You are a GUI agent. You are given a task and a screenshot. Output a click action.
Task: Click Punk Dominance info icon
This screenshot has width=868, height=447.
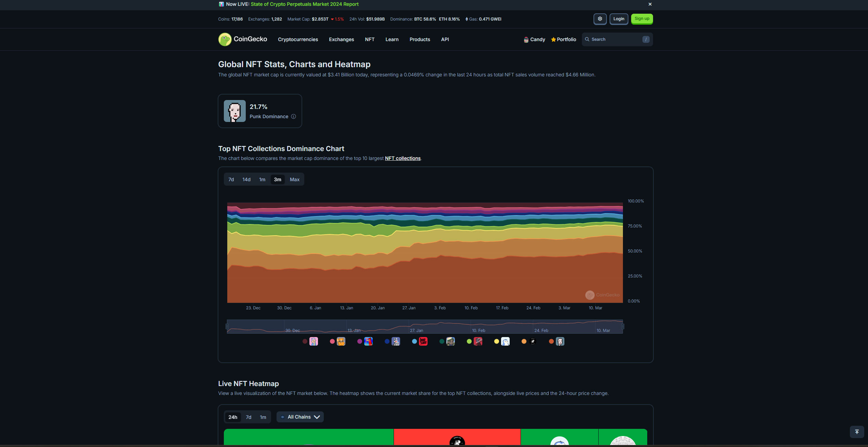293,116
